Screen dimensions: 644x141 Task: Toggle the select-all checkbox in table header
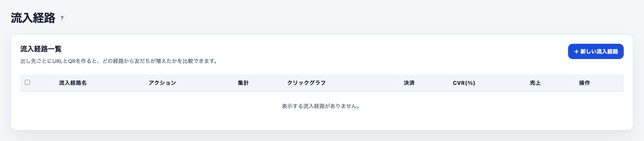point(27,83)
